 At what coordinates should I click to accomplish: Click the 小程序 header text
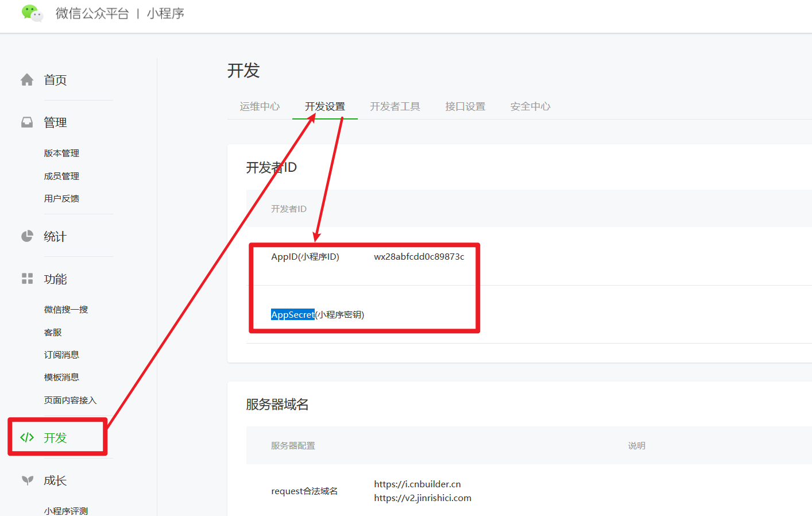165,13
